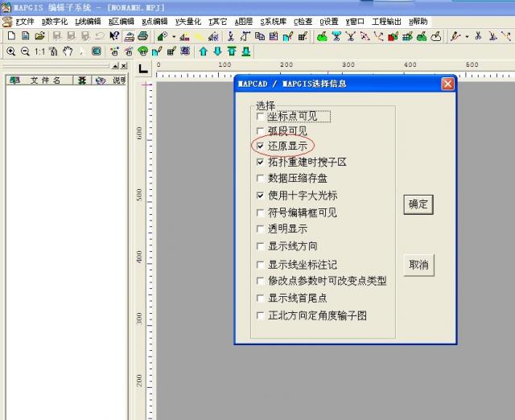Click the 1:1 actual size button

tap(39, 51)
